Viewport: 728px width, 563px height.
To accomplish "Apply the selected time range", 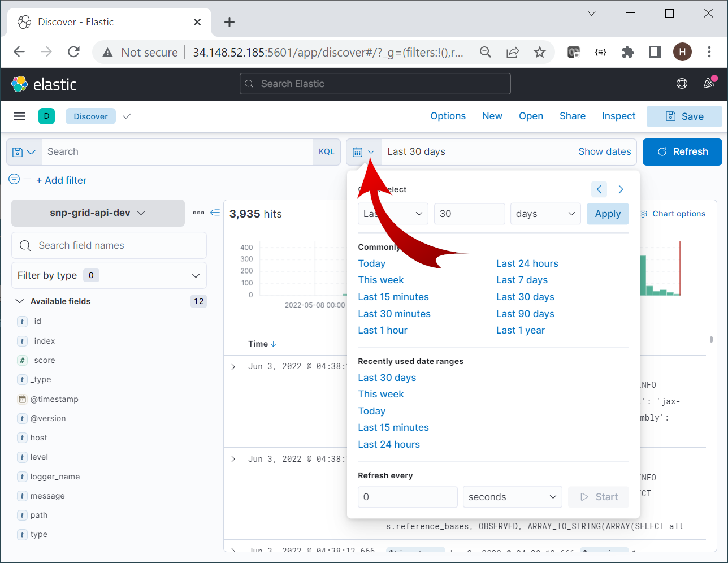I will [608, 214].
